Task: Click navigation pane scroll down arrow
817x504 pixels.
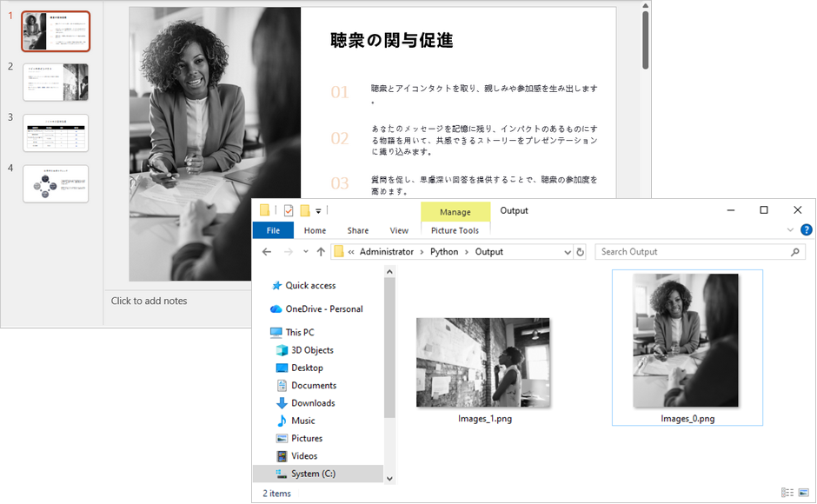Action: [389, 479]
